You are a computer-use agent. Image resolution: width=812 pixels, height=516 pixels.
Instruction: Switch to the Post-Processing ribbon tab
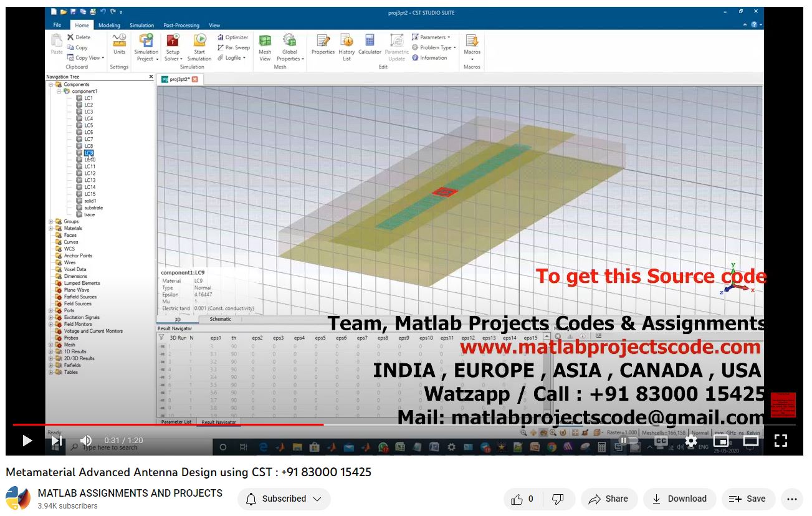[x=181, y=26]
